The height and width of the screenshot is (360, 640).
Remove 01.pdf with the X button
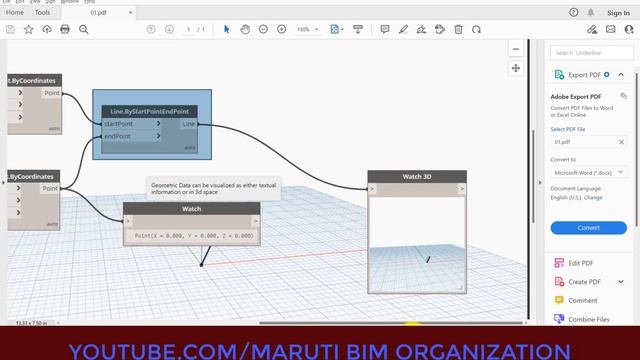[x=621, y=142]
